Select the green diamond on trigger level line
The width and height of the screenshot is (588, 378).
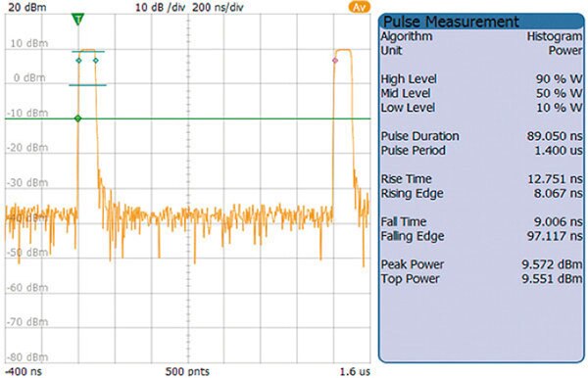(x=77, y=118)
